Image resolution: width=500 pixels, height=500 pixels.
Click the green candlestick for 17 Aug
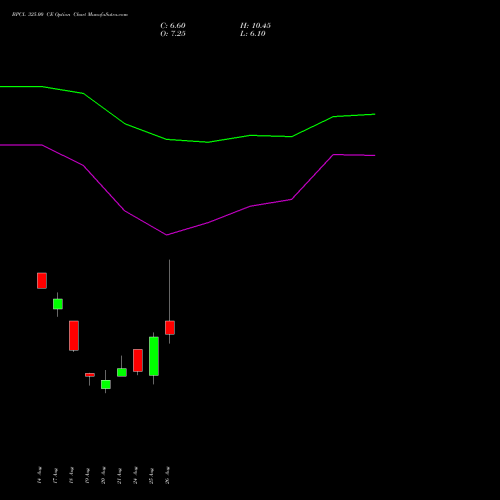(x=58, y=304)
